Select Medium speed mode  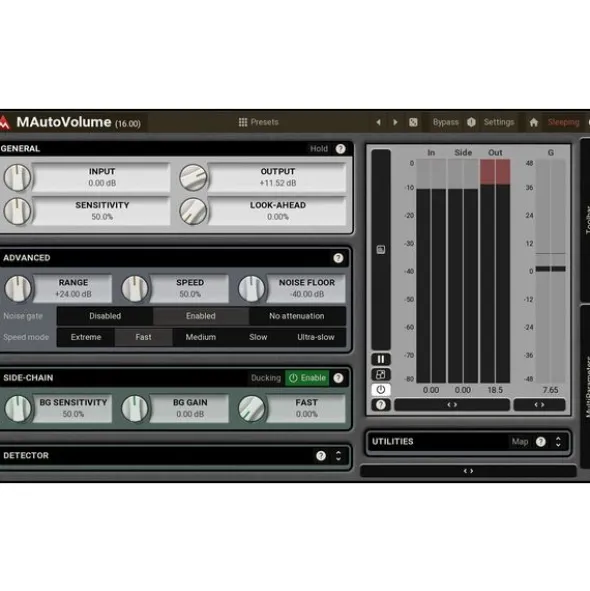coord(201,337)
